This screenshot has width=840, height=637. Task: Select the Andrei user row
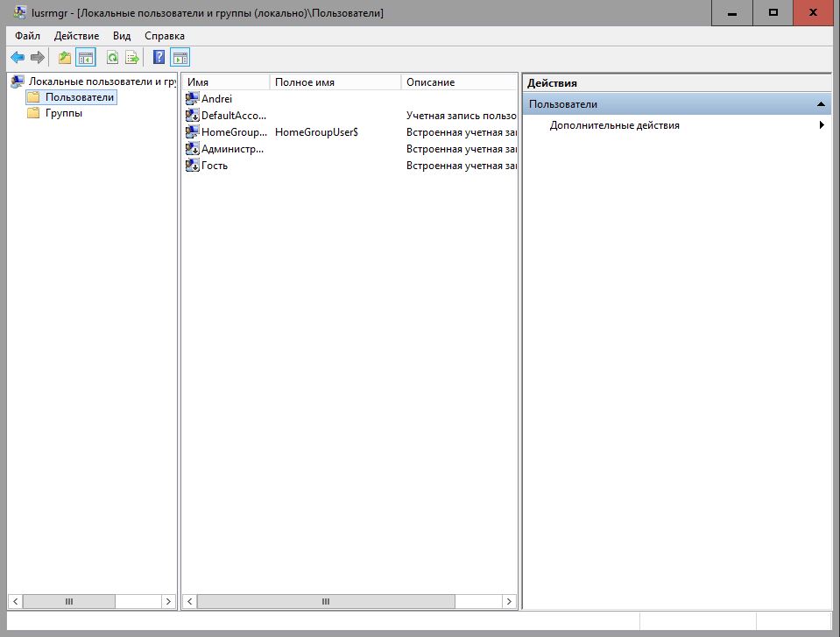tap(350, 99)
